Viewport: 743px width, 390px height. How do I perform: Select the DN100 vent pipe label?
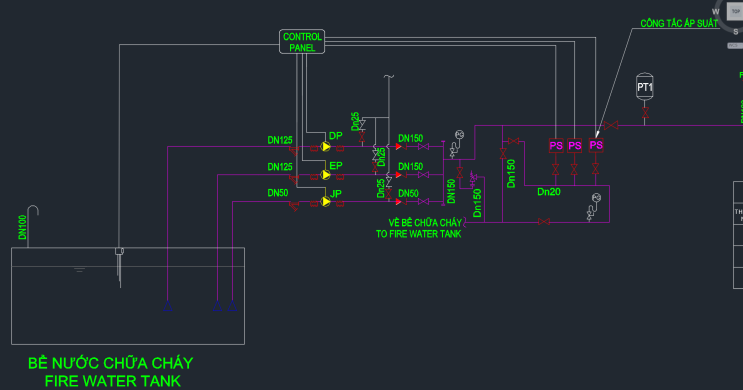pos(22,227)
